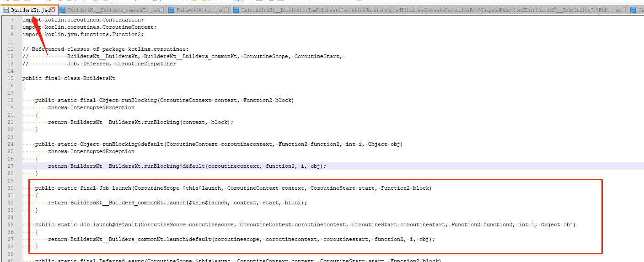Click line number 35 in the margin
644x262 pixels.
click(x=11, y=225)
